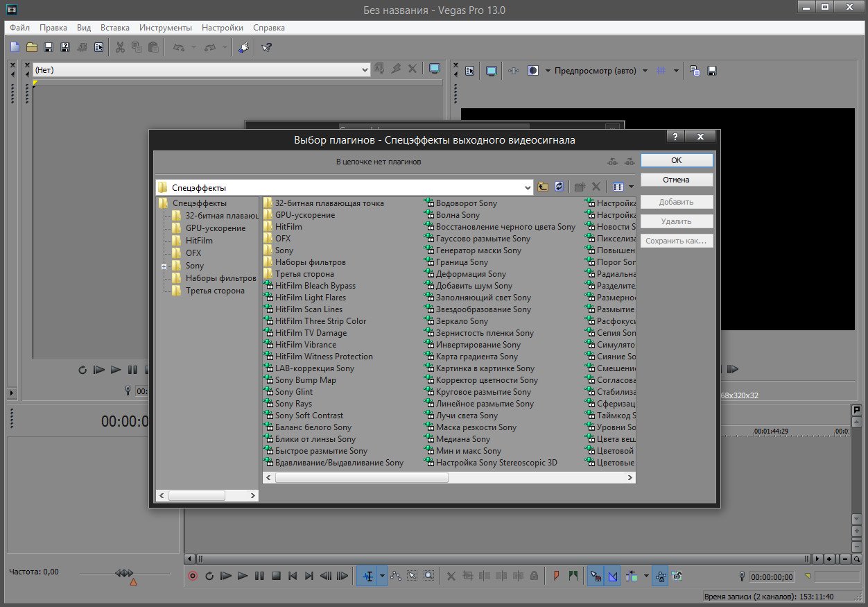This screenshot has width=868, height=607.
Task: Create a new project with toolbar icon
Action: pos(15,47)
